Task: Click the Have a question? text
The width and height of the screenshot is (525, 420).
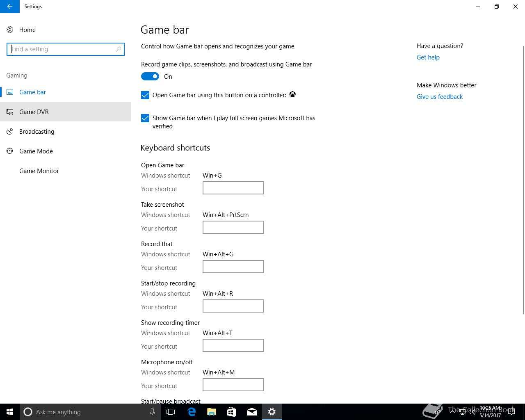Action: (x=440, y=46)
